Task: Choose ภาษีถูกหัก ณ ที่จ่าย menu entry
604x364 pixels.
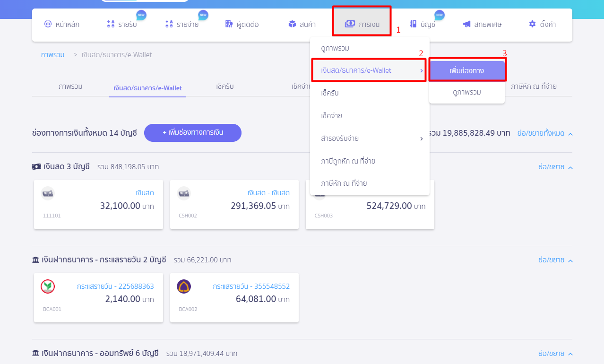Action: point(348,161)
